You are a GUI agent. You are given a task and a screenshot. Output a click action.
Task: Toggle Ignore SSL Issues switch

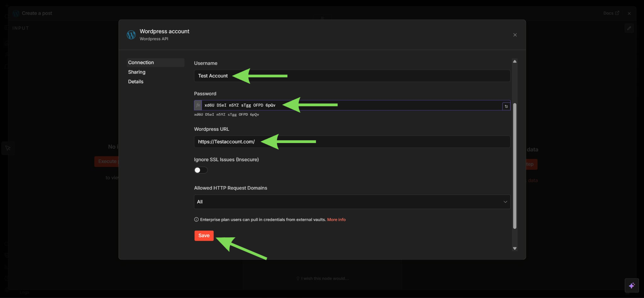pos(201,170)
